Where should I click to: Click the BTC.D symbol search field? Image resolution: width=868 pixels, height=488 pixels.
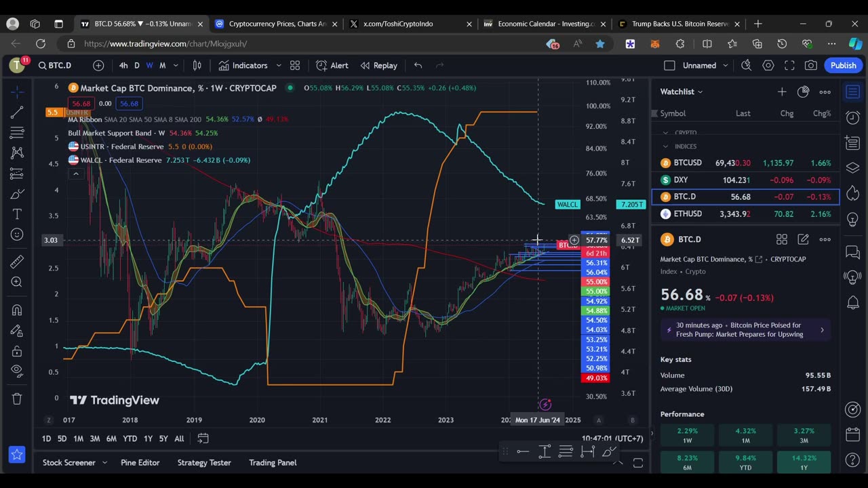(55, 66)
